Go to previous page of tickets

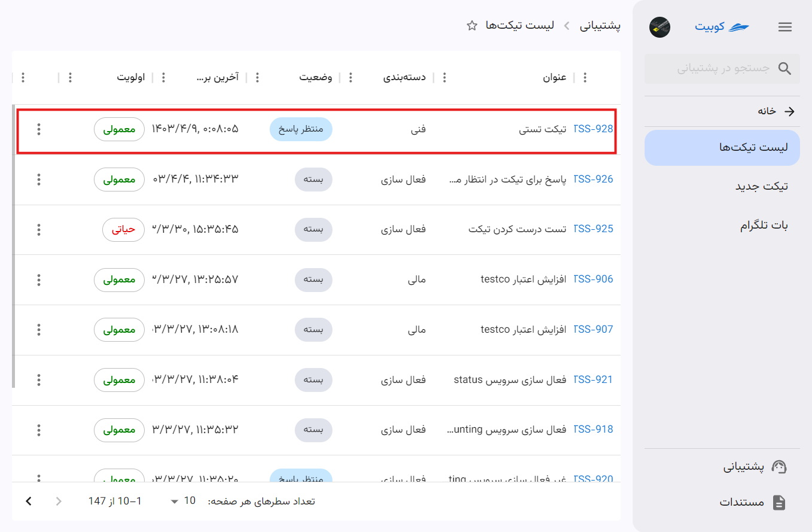pos(59,501)
